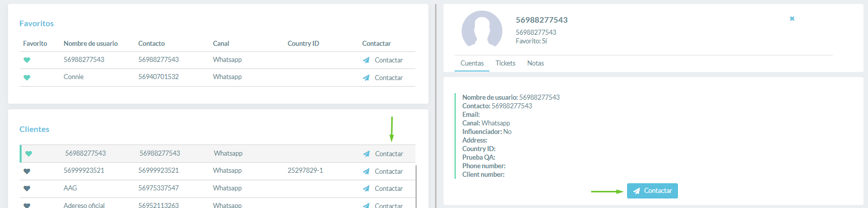The image size is (868, 208).
Task: Click the Contactar column header
Action: 376,43
